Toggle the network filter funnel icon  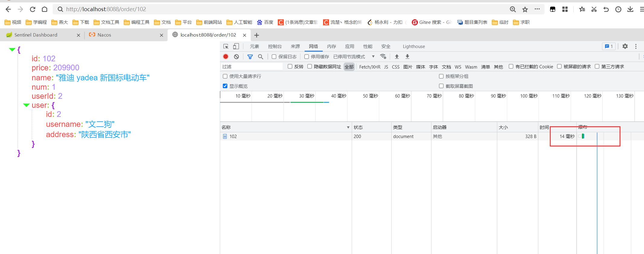[x=250, y=56]
